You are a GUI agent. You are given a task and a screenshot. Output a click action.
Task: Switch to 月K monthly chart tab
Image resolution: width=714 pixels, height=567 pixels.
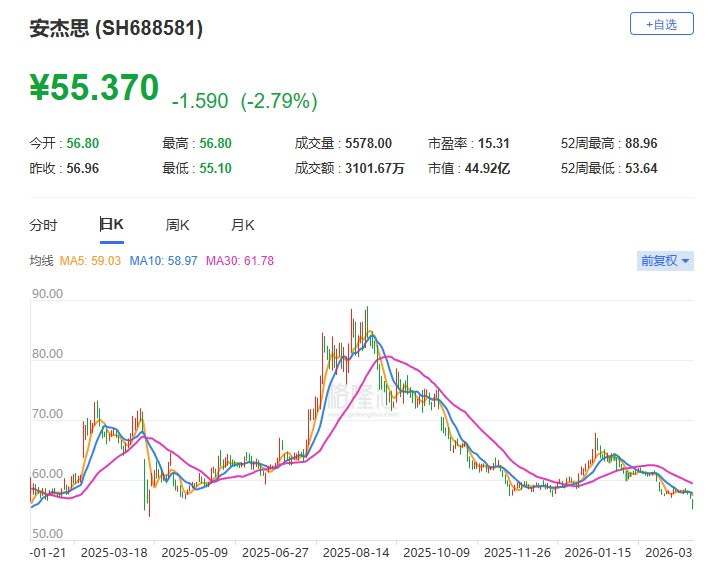click(x=243, y=225)
